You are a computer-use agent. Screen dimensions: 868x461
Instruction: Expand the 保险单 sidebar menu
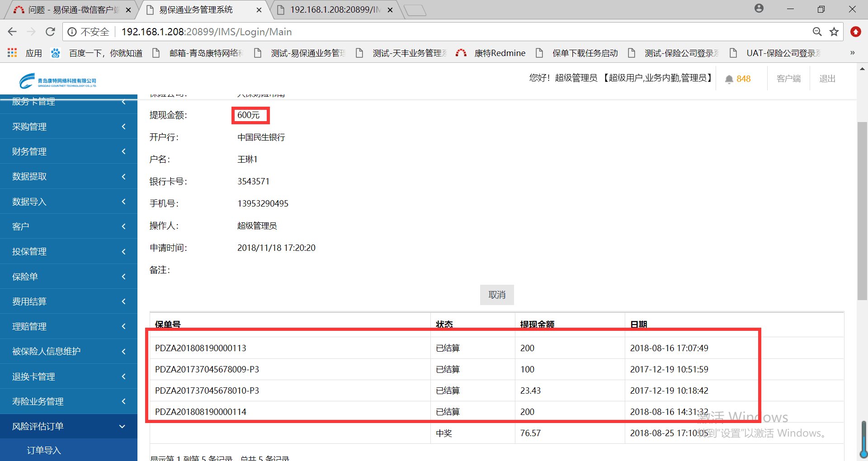click(69, 277)
